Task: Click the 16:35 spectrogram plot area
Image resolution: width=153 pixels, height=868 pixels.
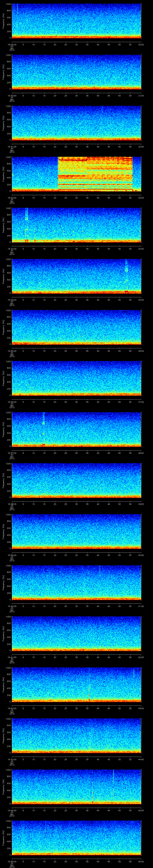Action: (x=76, y=327)
